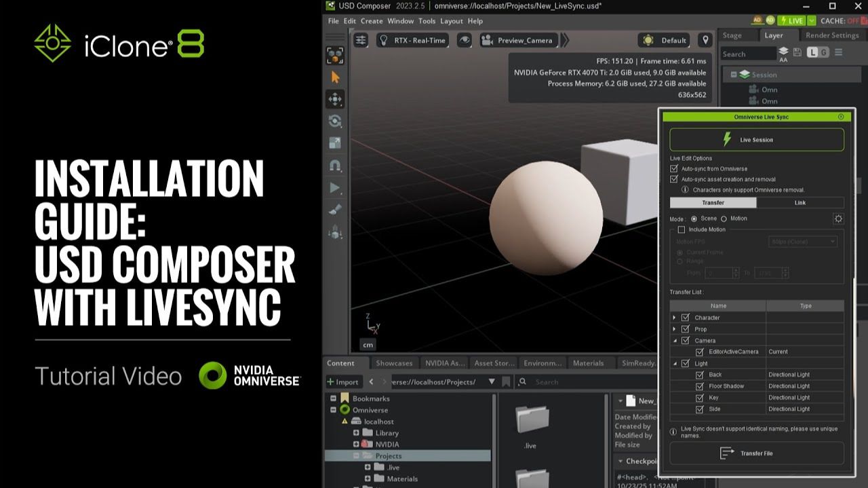
Task: Enable the magnet snap tool
Action: click(x=335, y=165)
